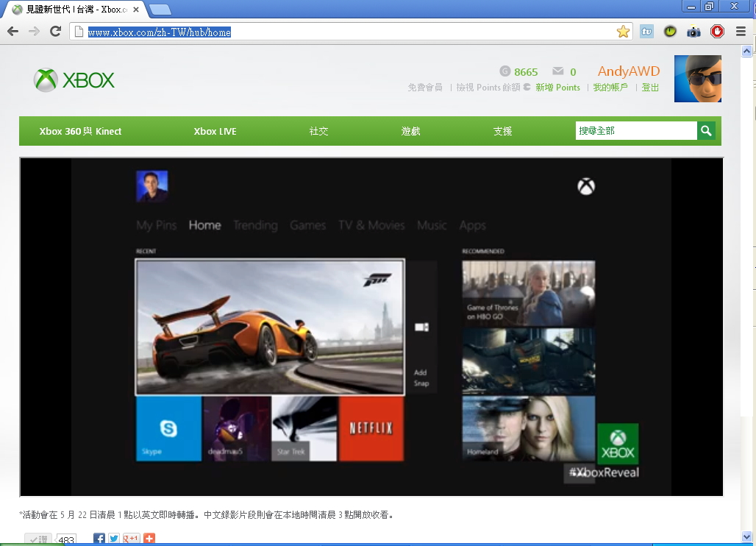Click Game of Thrones thumbnail in video
The image size is (756, 546).
coord(529,294)
